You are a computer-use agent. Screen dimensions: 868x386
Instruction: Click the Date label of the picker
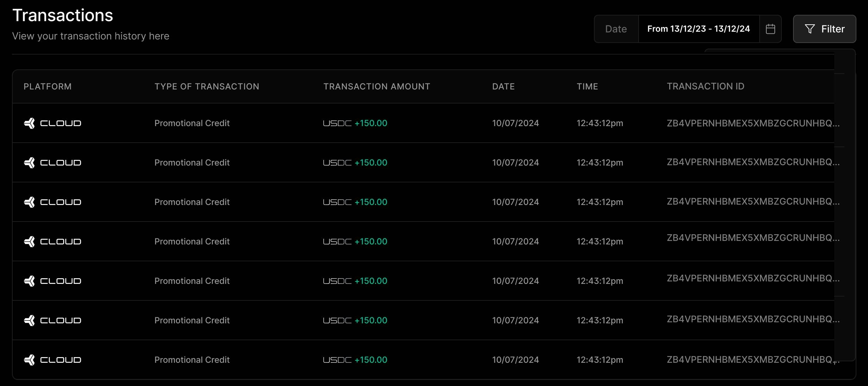click(616, 29)
